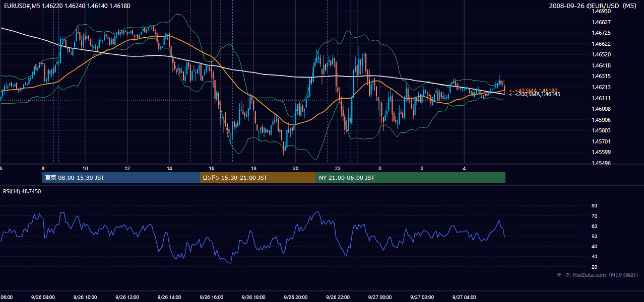The height and width of the screenshot is (302, 644).
Task: Select the 東京 08:00-15:30 JST session bar
Action: [x=121, y=178]
